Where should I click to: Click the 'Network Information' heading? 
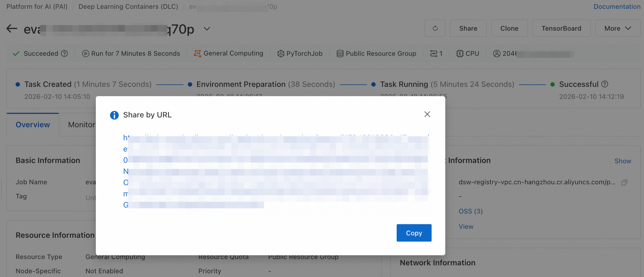[438, 263]
